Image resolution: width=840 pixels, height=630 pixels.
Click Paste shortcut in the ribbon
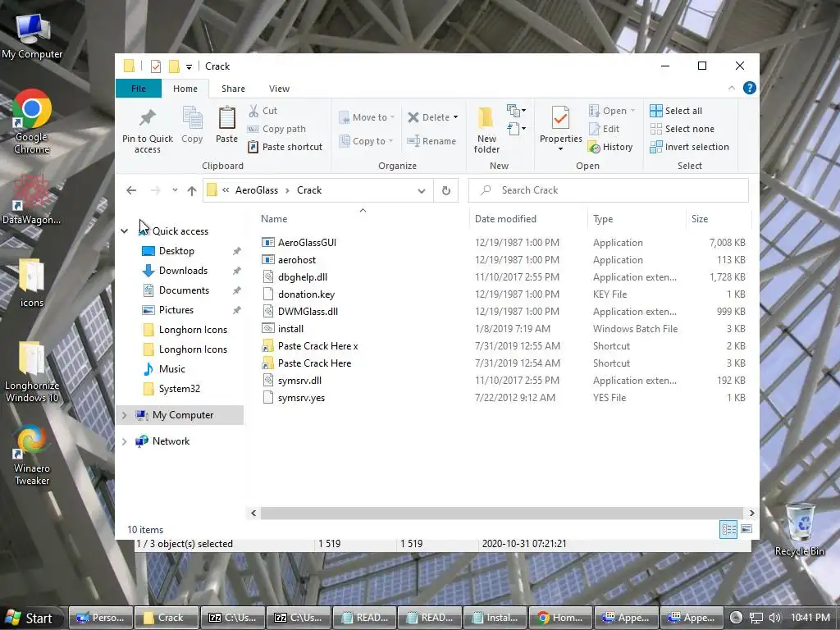click(x=285, y=147)
